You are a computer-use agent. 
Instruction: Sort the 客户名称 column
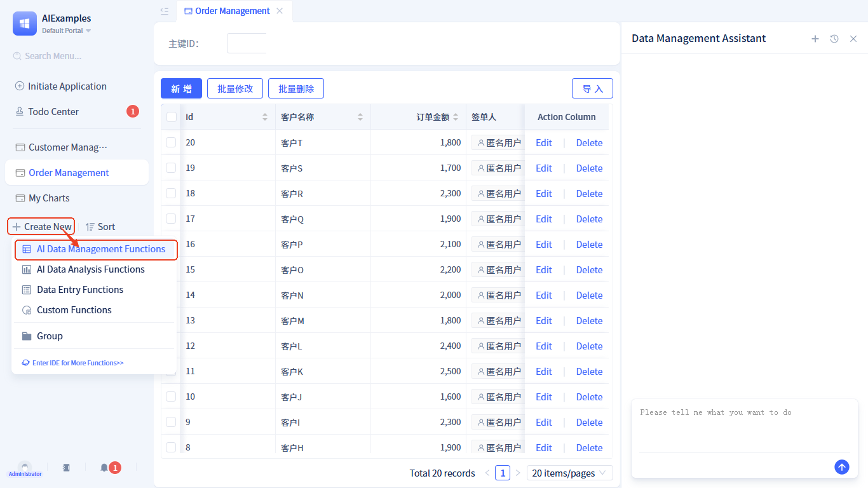coord(360,117)
